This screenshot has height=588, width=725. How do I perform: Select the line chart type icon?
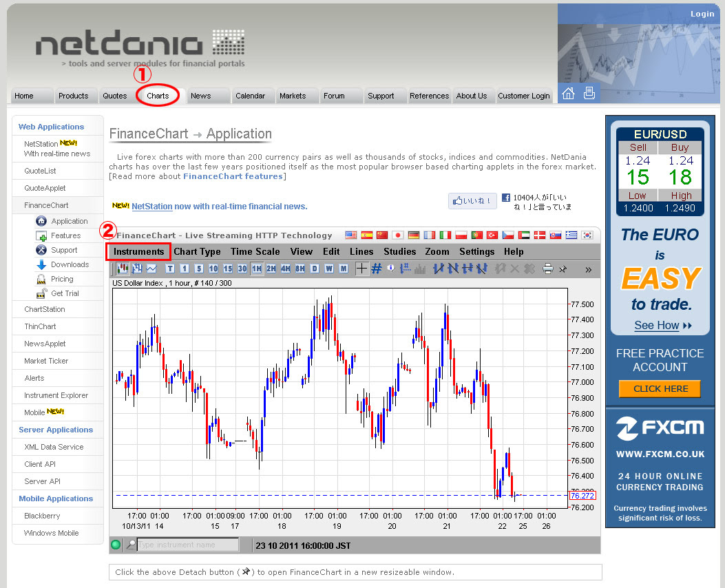(x=151, y=269)
